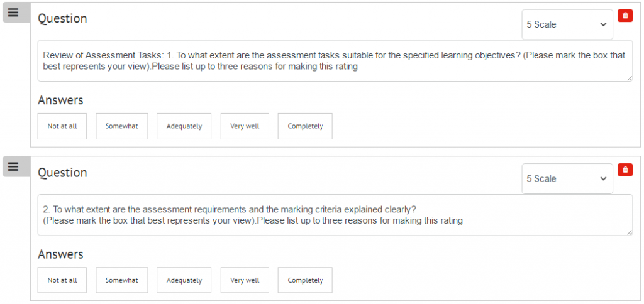
Task: Select 'Adequately' in first question answers
Action: (x=184, y=126)
